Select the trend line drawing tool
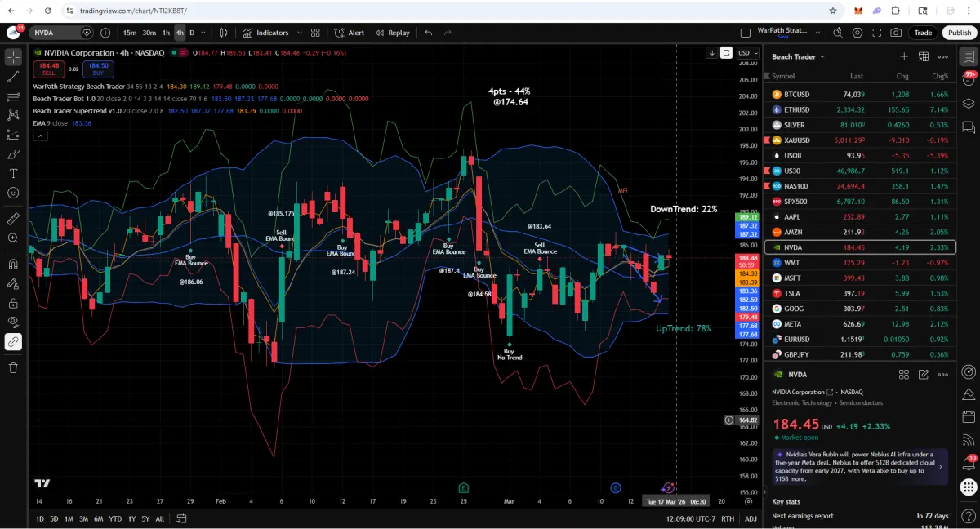980x529 pixels. (x=13, y=77)
